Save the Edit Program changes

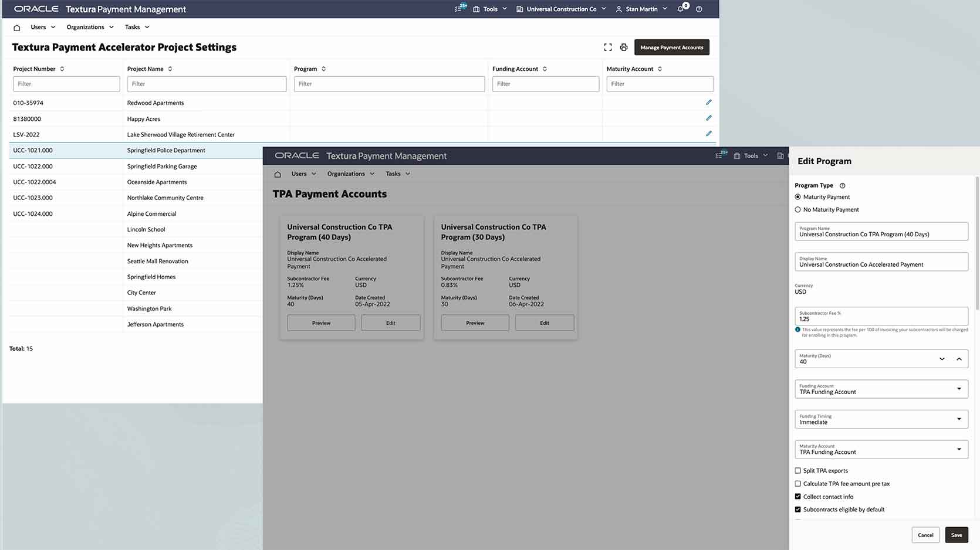(x=956, y=535)
